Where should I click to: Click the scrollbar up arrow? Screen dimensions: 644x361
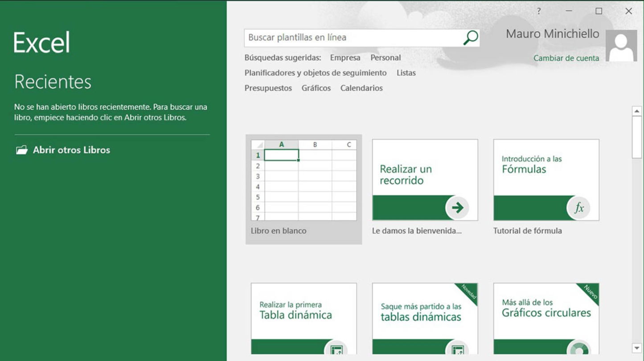click(x=636, y=111)
